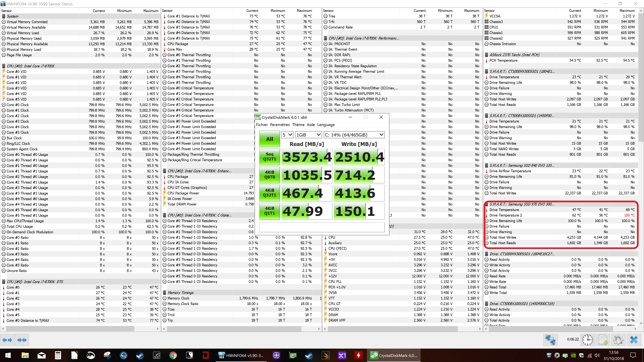Open the Fichier menu
Viewport: 644px width, 362px height.
click(262, 125)
